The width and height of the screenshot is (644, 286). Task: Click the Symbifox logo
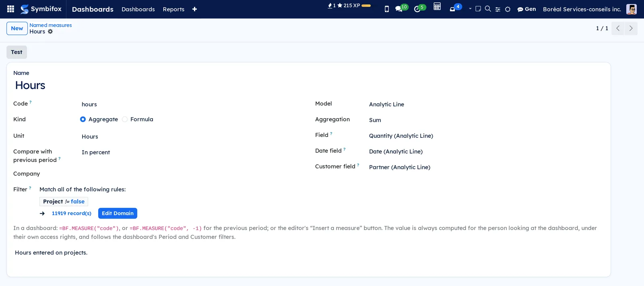[x=41, y=9]
